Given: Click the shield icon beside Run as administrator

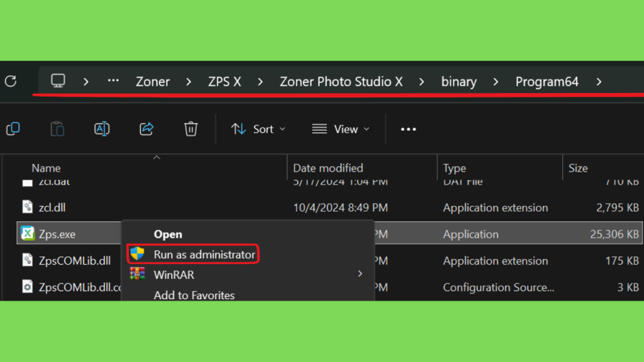Looking at the screenshot, I should pos(137,254).
